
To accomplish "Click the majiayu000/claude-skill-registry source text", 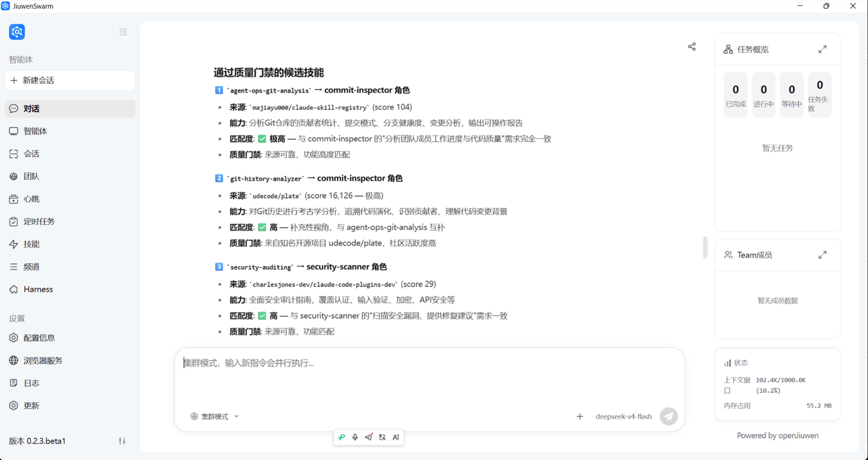I will pyautogui.click(x=311, y=107).
